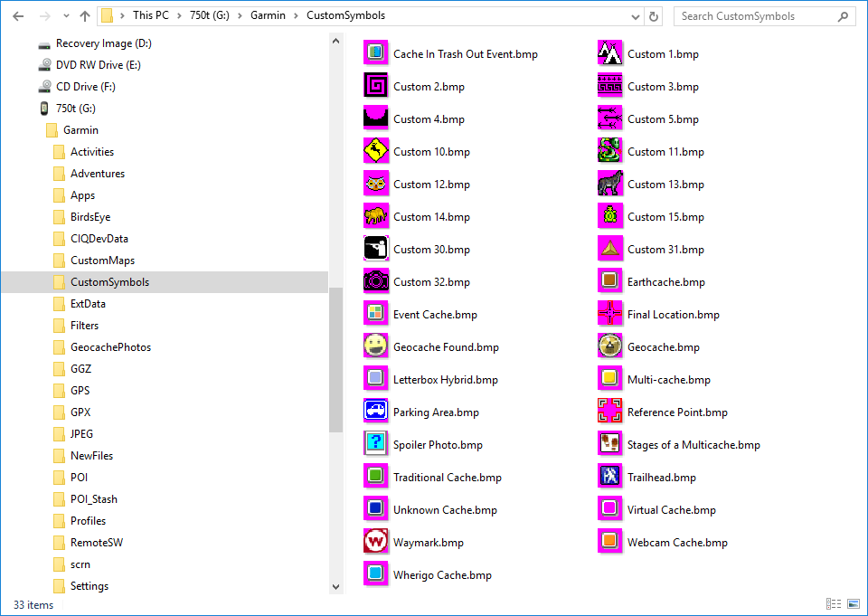This screenshot has width=868, height=616.
Task: Select the Geocache Found.bmp smiley icon
Action: [x=375, y=346]
